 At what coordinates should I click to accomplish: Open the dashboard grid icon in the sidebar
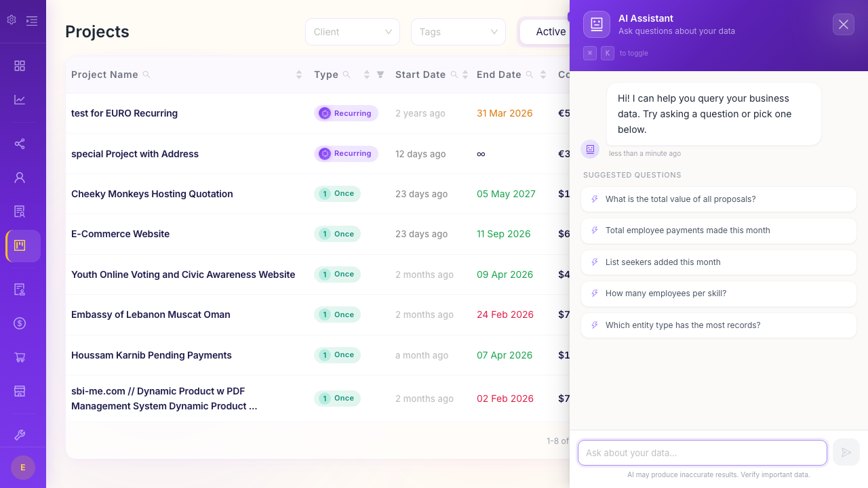pos(20,66)
